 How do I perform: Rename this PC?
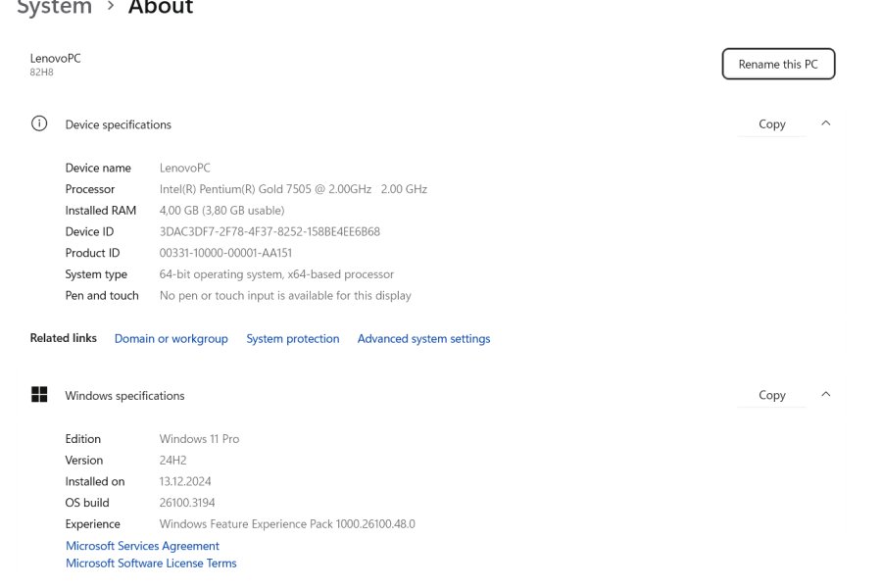pyautogui.click(x=778, y=64)
